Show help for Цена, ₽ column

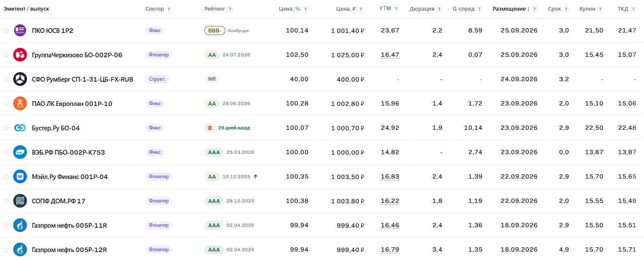click(x=361, y=9)
